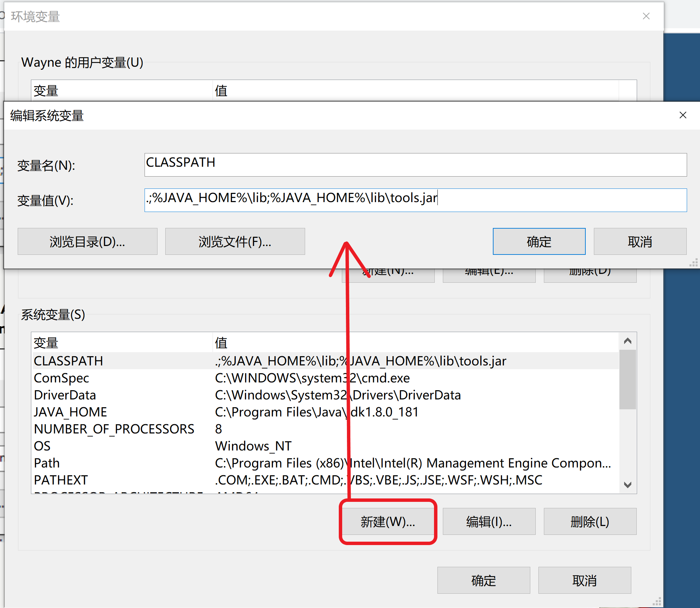
Task: Click the variable value input field
Action: click(x=415, y=200)
